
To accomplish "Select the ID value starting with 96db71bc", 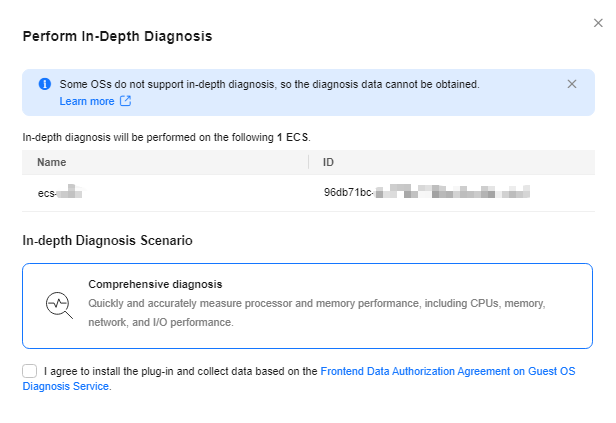I will pyautogui.click(x=427, y=192).
